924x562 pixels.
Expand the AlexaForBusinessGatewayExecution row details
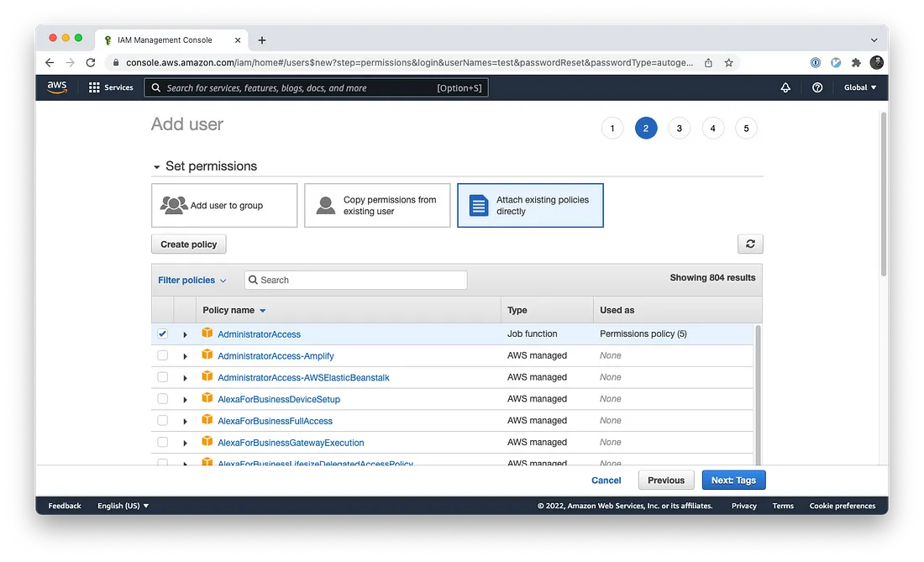click(185, 444)
